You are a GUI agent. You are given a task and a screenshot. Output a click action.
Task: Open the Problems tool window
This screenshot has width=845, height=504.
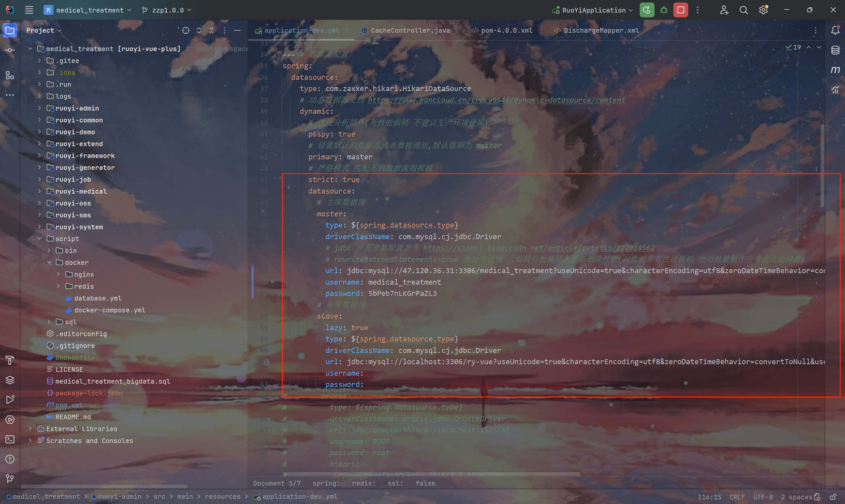[x=10, y=459]
